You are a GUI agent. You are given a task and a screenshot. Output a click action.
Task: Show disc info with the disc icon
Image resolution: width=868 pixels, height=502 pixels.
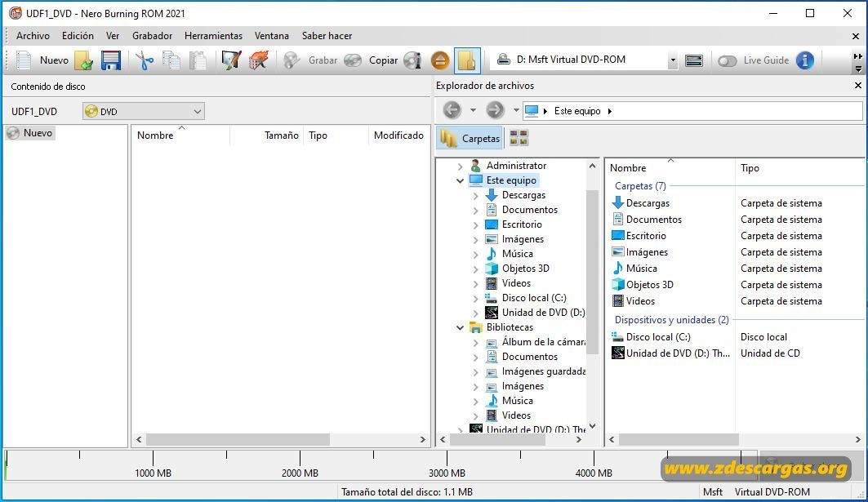(412, 60)
